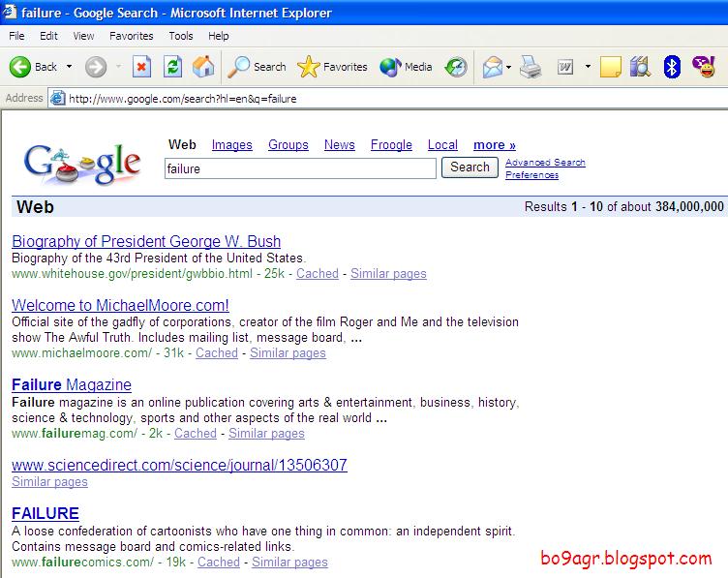
Task: Click the Google Search button
Action: (470, 167)
